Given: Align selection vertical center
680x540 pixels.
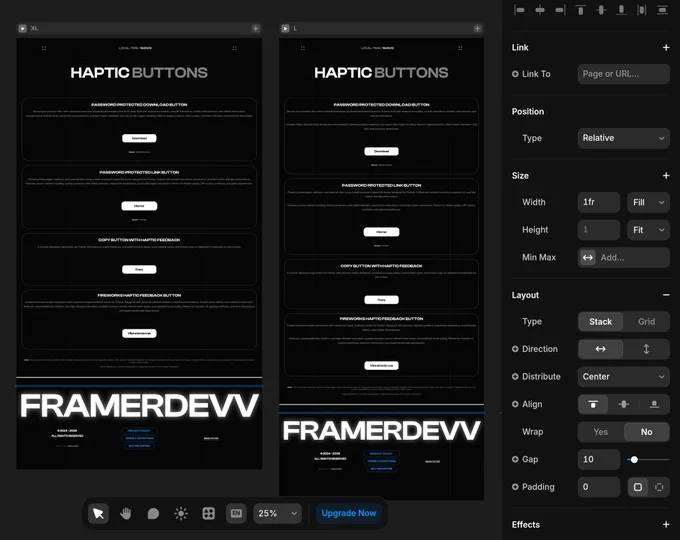Looking at the screenshot, I should pyautogui.click(x=601, y=10).
